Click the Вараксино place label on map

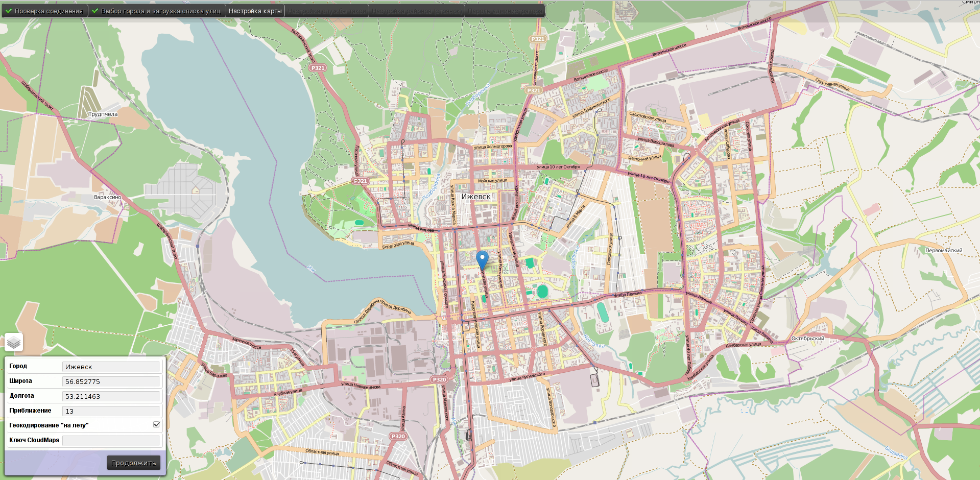coord(108,197)
